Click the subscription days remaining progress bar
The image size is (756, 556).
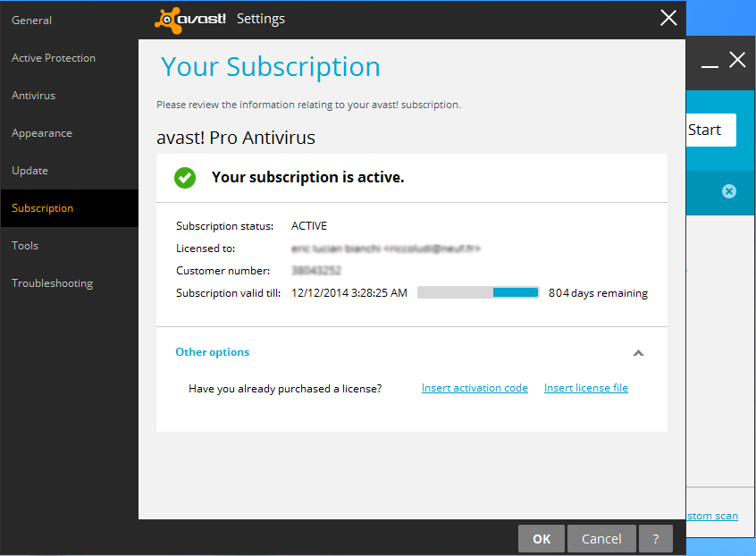[478, 292]
